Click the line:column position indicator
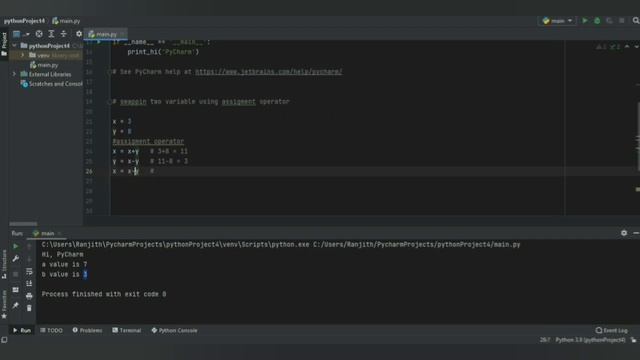Image resolution: width=640 pixels, height=360 pixels. click(545, 340)
